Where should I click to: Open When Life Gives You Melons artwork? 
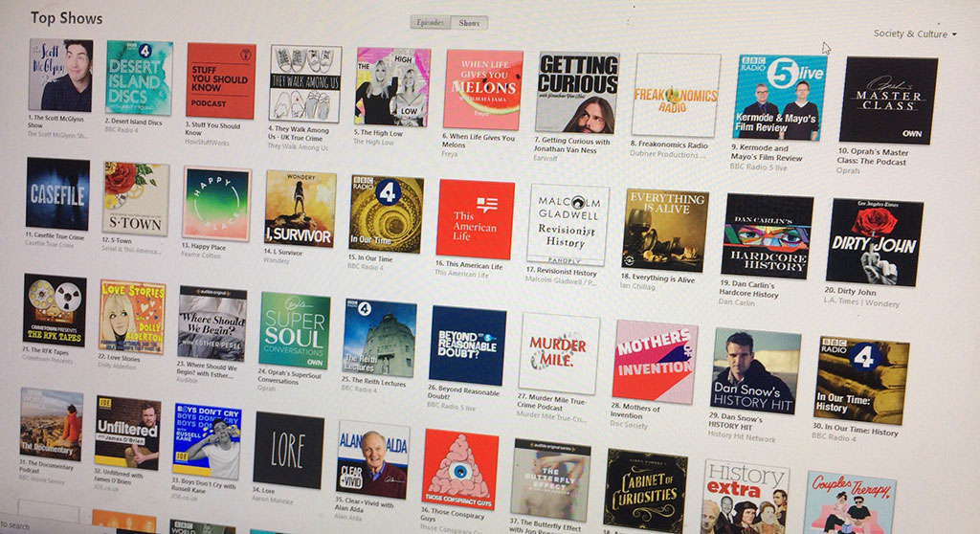(x=483, y=90)
